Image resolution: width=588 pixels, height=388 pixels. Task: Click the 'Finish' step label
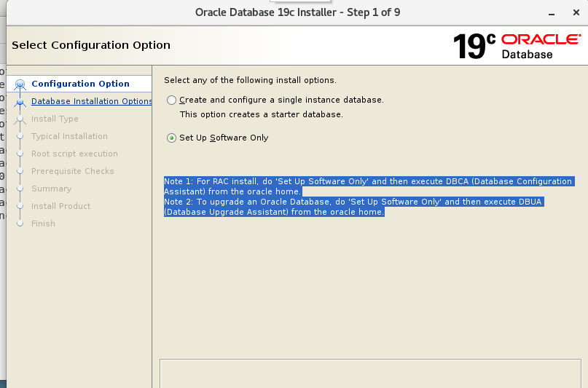click(x=43, y=223)
